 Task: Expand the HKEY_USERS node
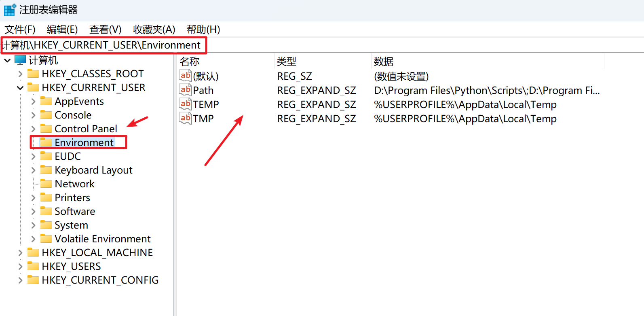(x=20, y=267)
